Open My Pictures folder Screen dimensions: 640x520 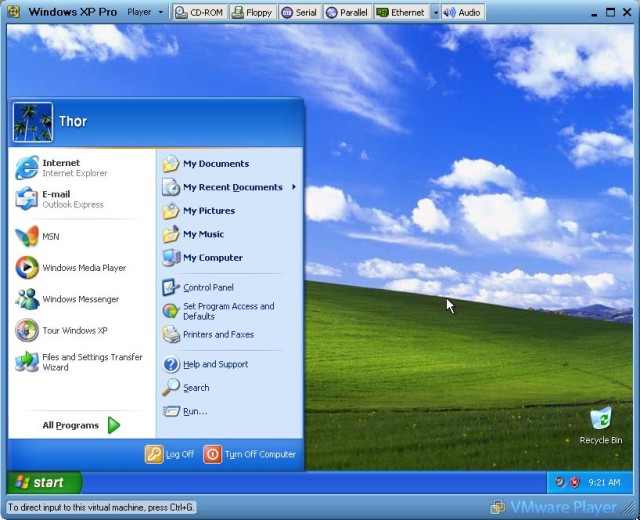click(x=198, y=211)
